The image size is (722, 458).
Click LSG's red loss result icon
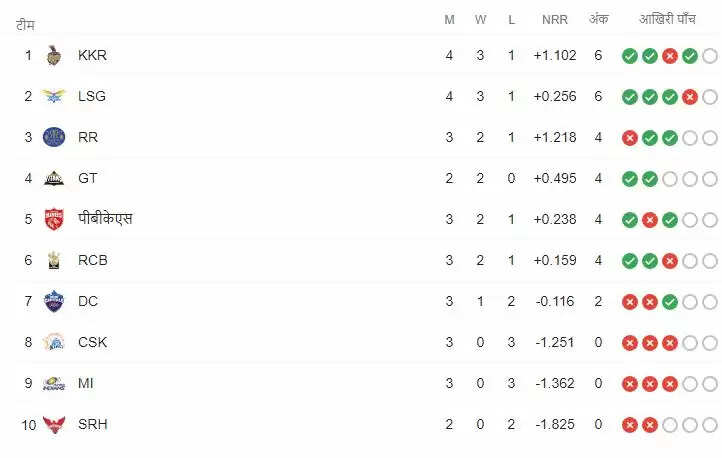pyautogui.click(x=689, y=97)
